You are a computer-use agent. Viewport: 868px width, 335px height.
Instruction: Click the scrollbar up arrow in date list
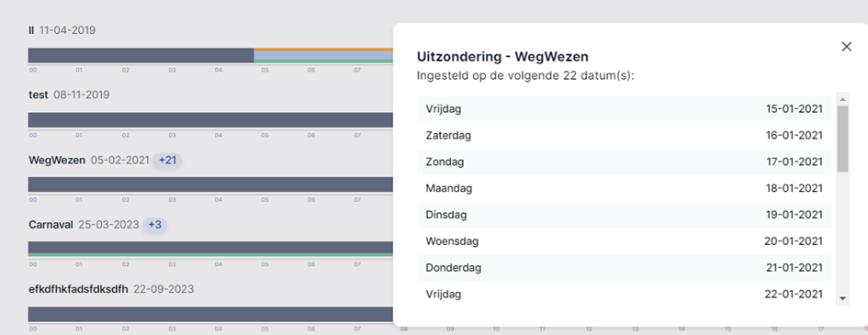pyautogui.click(x=843, y=99)
